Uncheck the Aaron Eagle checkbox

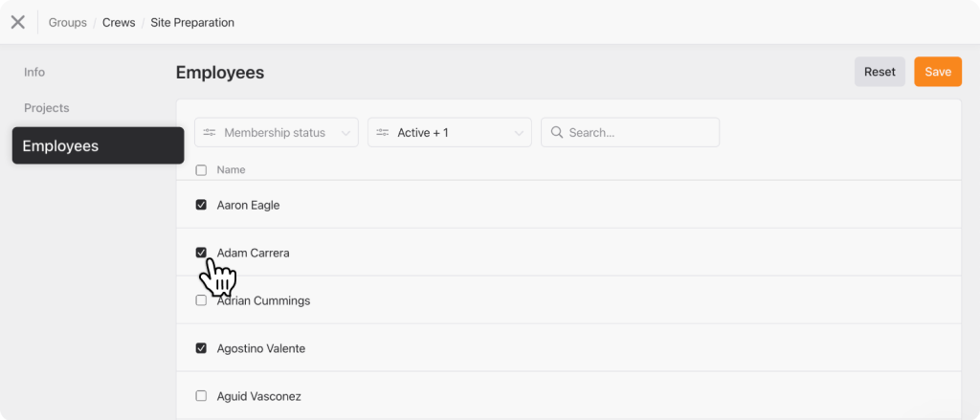tap(201, 205)
